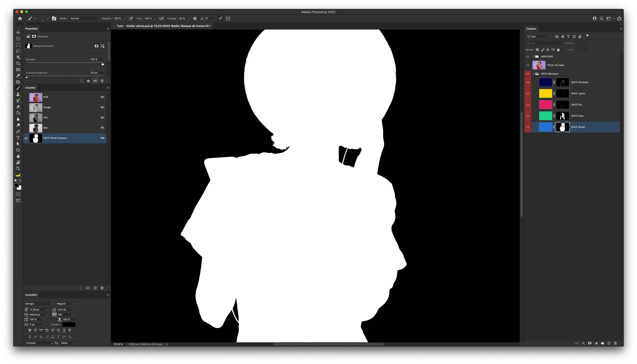The height and width of the screenshot is (364, 637).
Task: Open brush settings panel from options bar
Action: [x=54, y=19]
